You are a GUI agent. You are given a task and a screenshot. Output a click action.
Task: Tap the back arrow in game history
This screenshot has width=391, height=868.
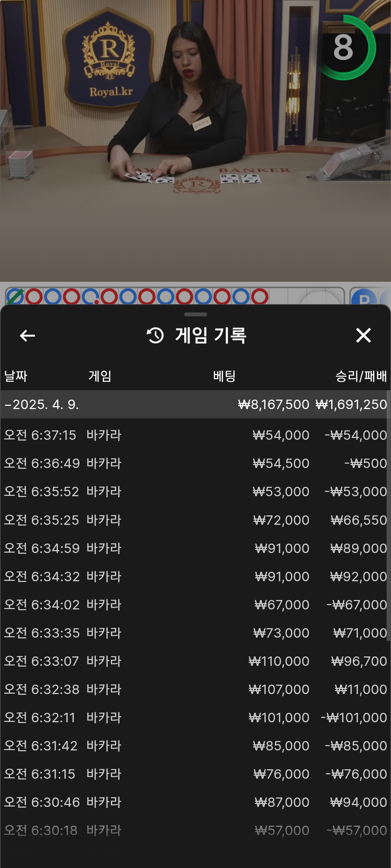click(27, 336)
